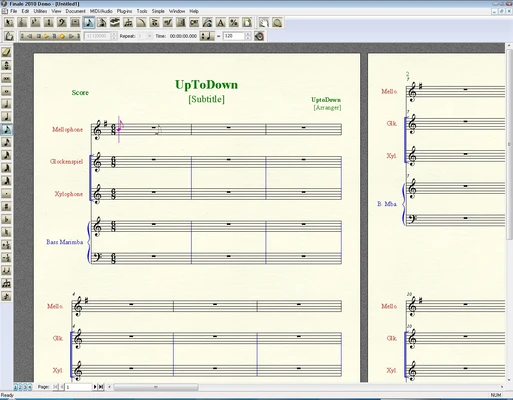Screen dimensions: 513x400
Task: Adjust the tempo 120 stepper arrows
Action: [248, 36]
